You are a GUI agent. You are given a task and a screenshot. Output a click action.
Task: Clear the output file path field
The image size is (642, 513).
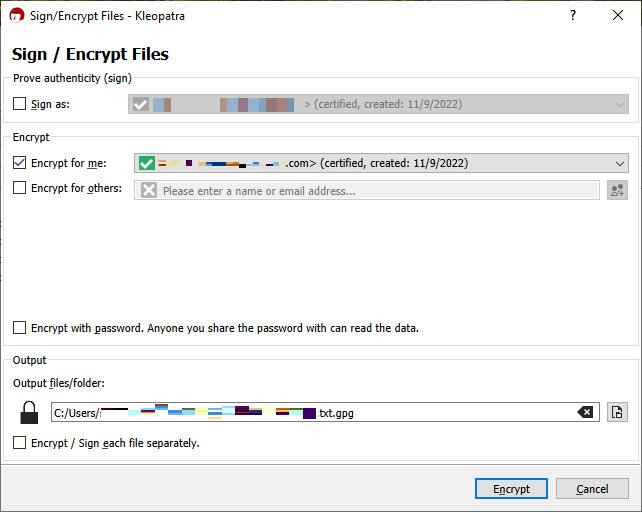click(x=586, y=412)
